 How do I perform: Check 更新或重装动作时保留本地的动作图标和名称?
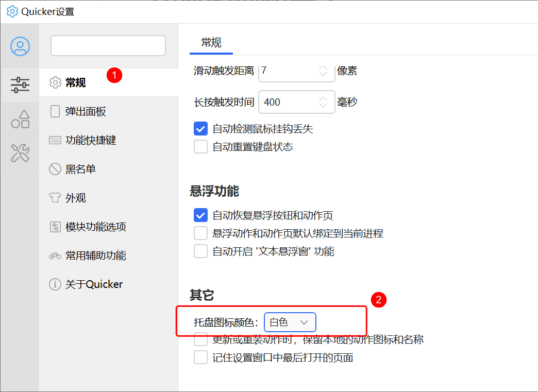coord(200,340)
